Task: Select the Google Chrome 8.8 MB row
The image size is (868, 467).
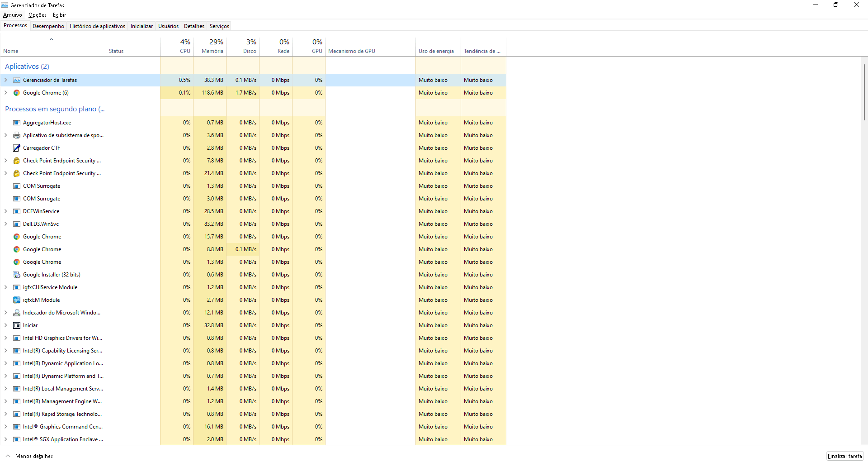Action: point(253,249)
